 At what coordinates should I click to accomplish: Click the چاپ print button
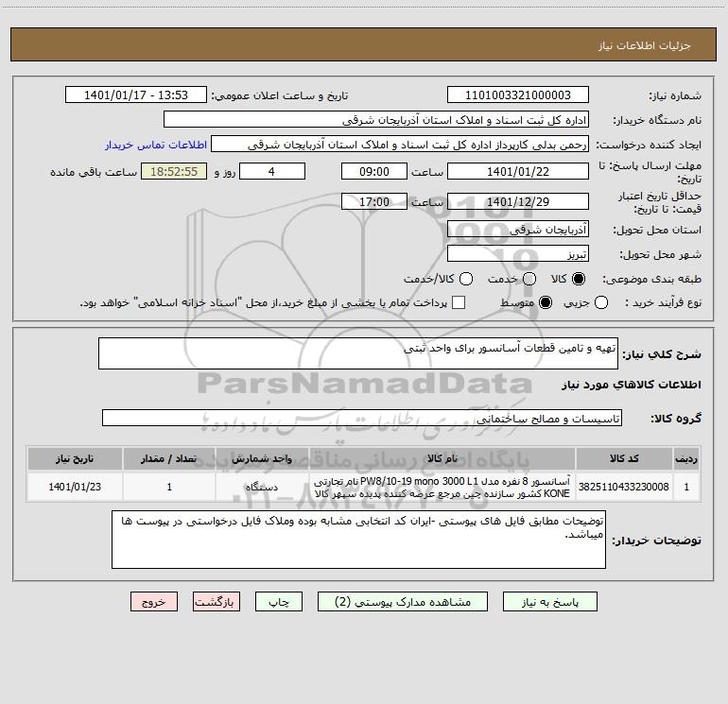click(279, 602)
